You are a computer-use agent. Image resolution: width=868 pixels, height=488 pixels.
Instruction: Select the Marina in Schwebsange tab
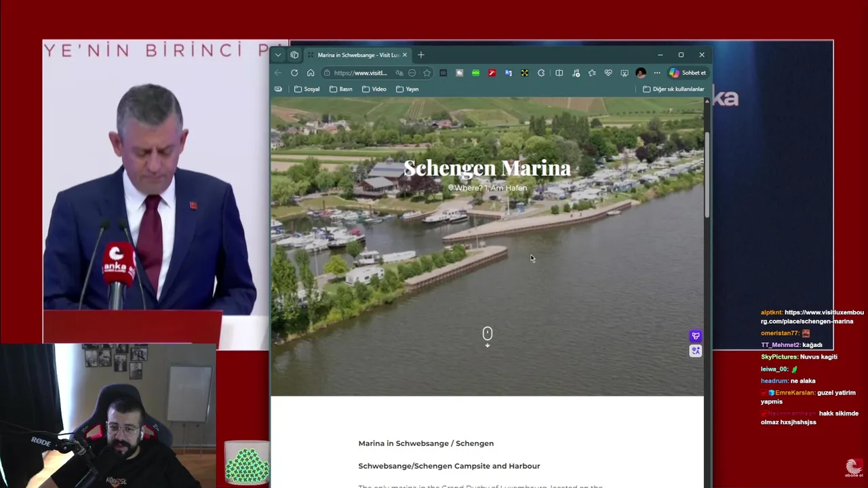click(x=357, y=55)
